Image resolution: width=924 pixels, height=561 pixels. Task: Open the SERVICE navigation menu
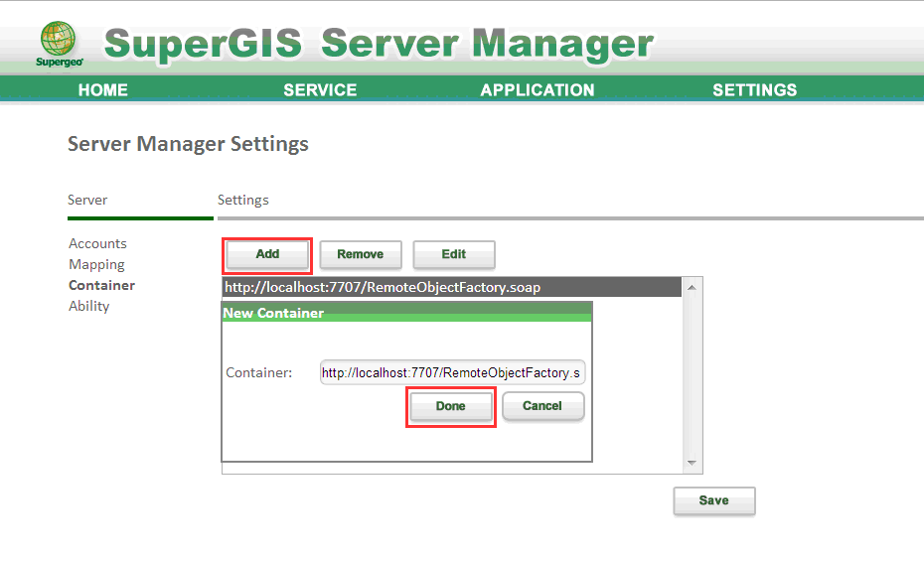pos(320,90)
